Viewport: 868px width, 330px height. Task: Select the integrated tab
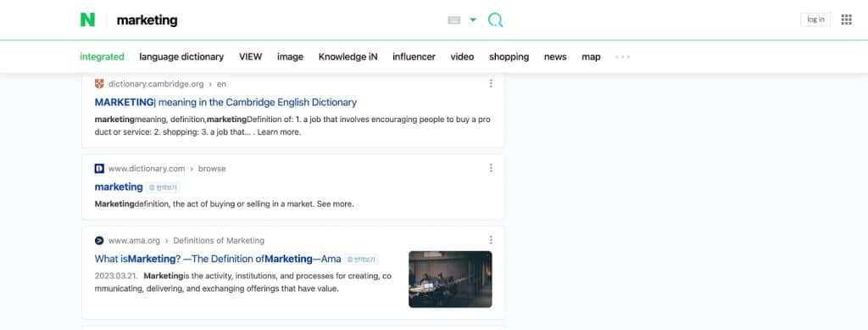102,57
